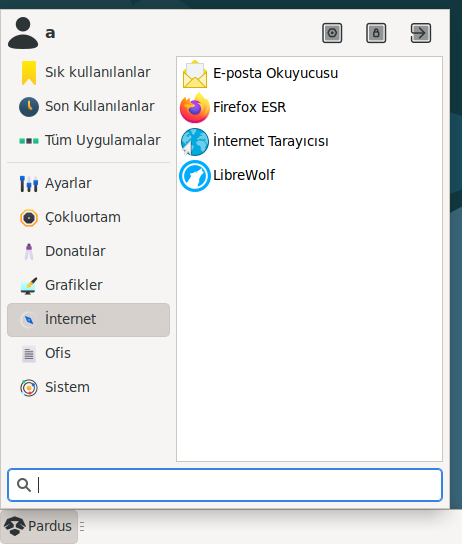
Task: Click the lock screen icon
Action: (x=376, y=33)
